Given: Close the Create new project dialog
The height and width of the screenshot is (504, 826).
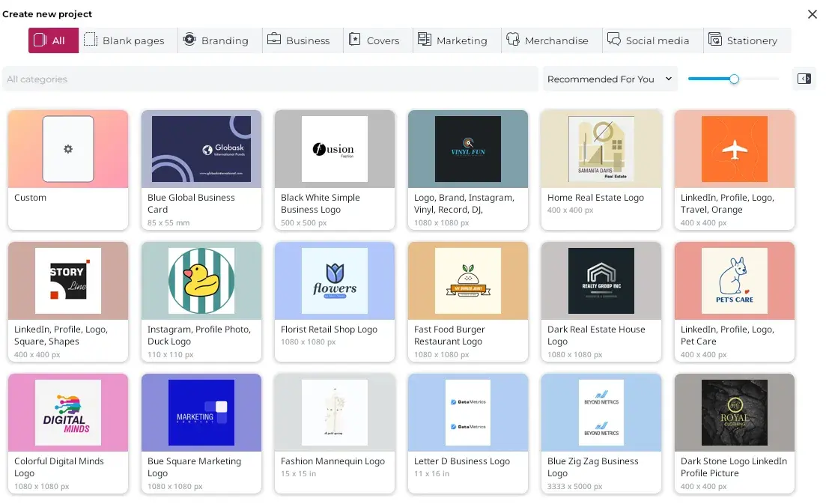Looking at the screenshot, I should [x=813, y=14].
